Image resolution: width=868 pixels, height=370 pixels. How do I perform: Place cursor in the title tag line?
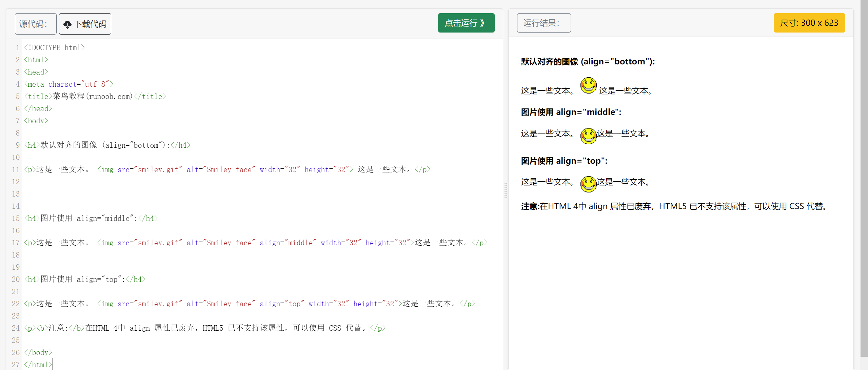[95, 97]
